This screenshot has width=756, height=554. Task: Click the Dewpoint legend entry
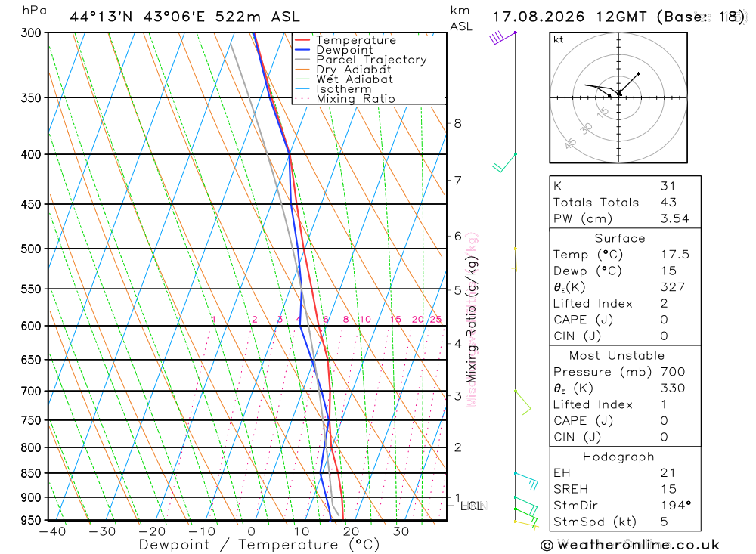coord(333,50)
